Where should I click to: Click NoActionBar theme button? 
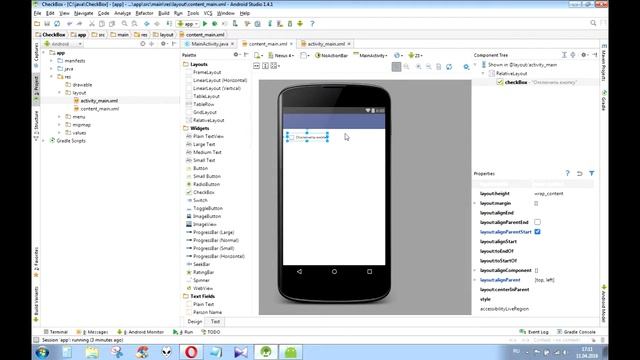pyautogui.click(x=331, y=55)
